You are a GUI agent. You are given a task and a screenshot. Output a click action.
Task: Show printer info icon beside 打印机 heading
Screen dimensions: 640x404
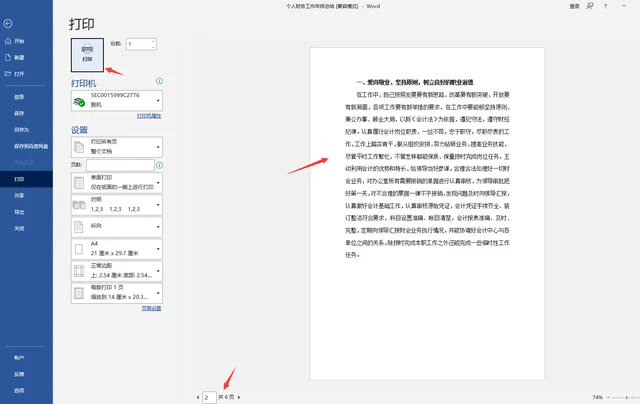(x=159, y=81)
